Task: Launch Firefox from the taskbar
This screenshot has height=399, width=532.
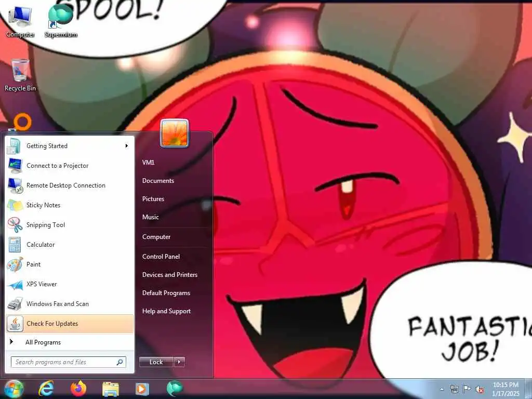Action: (78, 389)
